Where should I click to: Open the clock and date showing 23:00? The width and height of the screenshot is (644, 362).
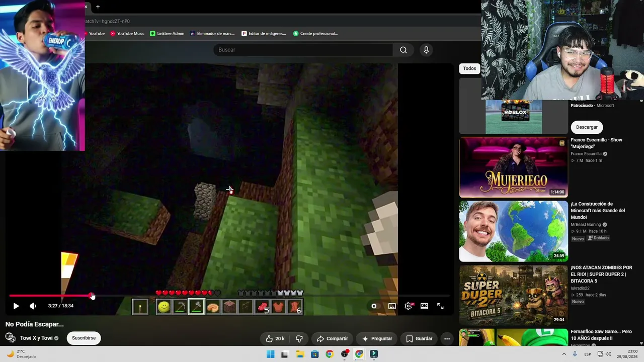click(x=628, y=354)
